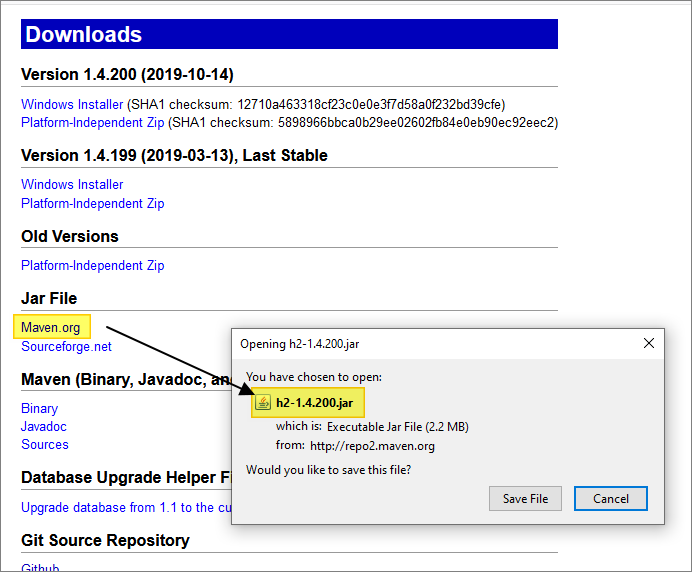Cancel the file download dialog
Viewport: 692px width, 572px height.
[610, 498]
